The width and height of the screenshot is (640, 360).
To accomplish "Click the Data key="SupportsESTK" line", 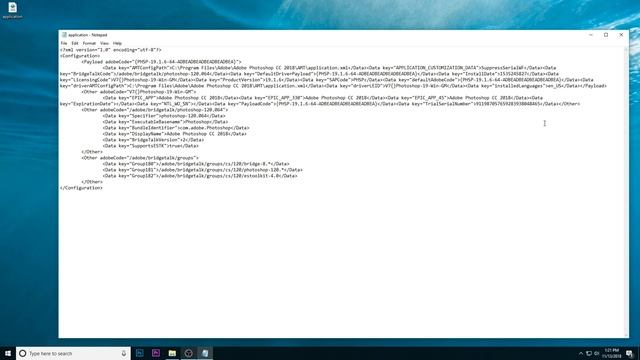I will (151, 146).
